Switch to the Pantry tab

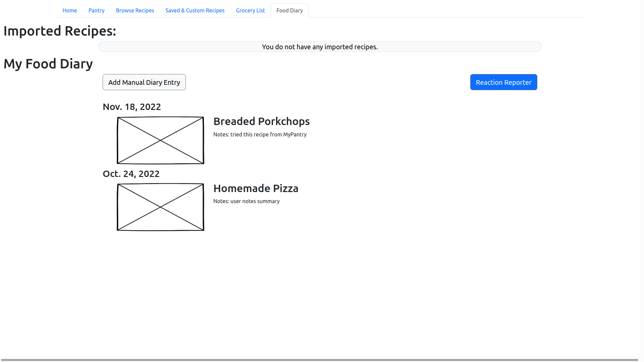coord(96,10)
